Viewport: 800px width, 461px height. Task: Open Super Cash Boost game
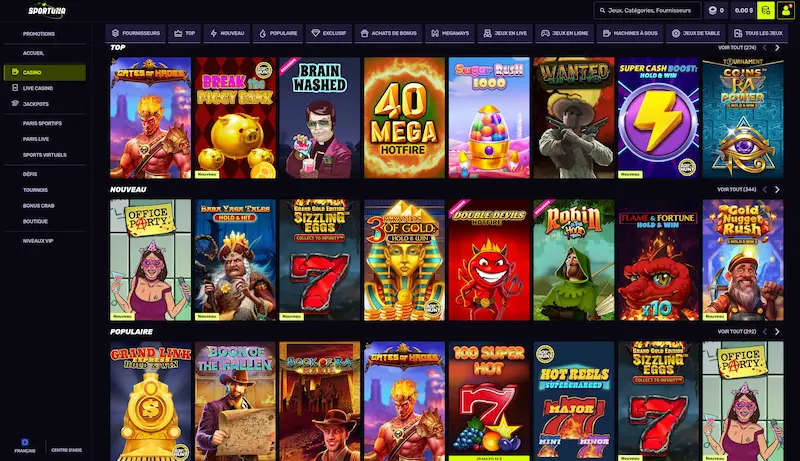(x=659, y=118)
